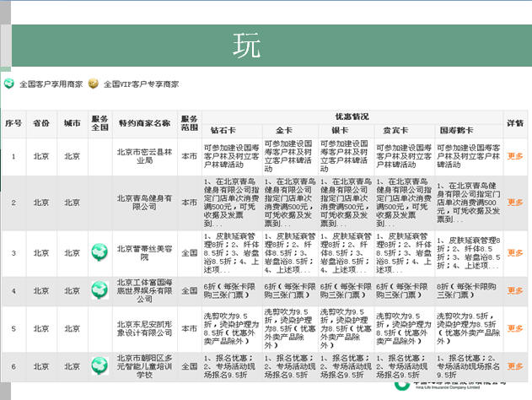The image size is (532, 400).
Task: Click the 省份 column header
Action: pos(41,123)
